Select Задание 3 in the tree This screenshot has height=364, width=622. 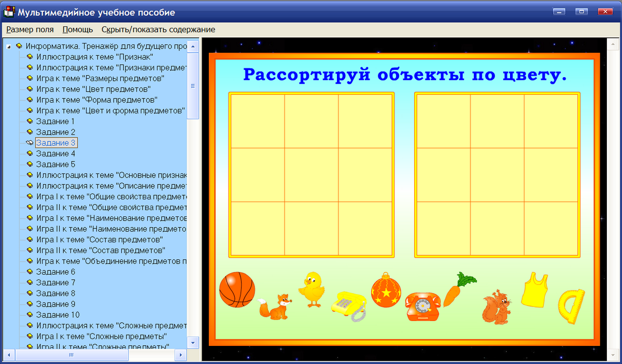tap(56, 142)
